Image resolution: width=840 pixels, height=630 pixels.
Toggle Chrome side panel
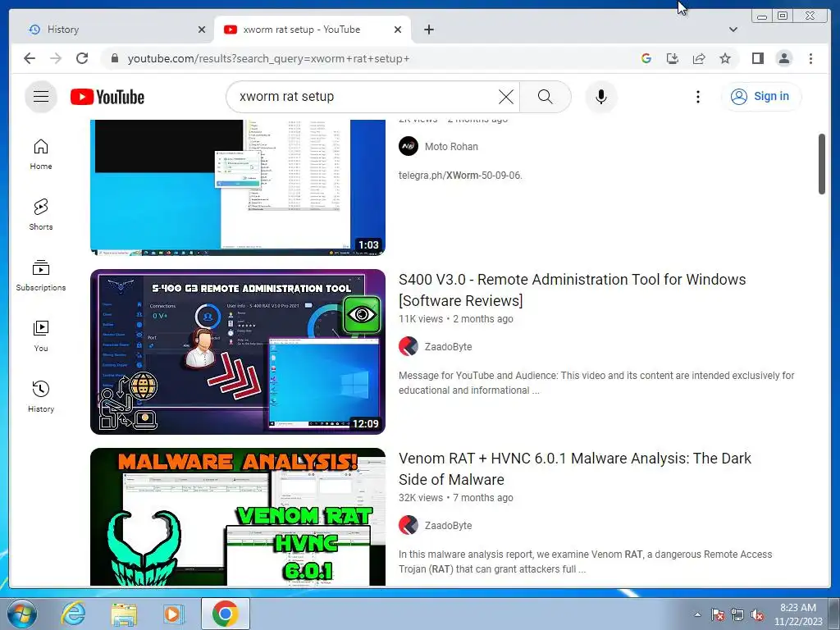tap(757, 58)
